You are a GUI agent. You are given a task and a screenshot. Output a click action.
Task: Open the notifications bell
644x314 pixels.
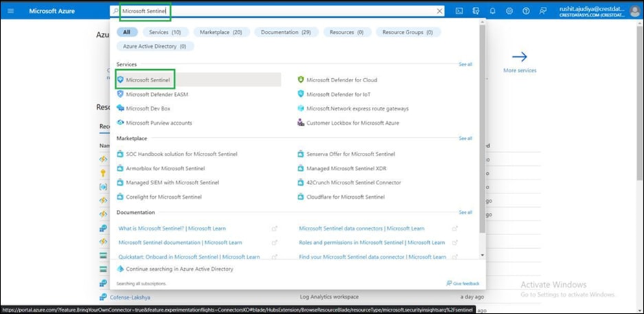point(492,11)
